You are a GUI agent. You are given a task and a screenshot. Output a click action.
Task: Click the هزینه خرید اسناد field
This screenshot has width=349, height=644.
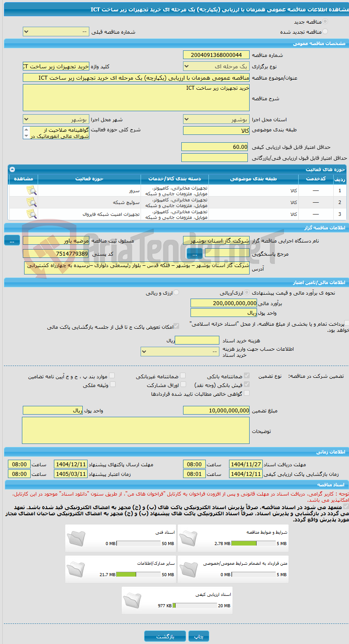point(197,340)
